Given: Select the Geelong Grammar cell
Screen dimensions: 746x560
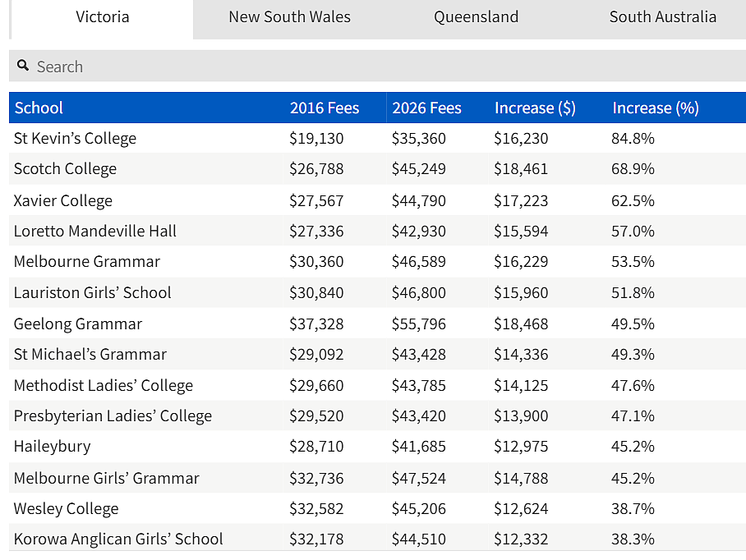Looking at the screenshot, I should click(78, 324).
